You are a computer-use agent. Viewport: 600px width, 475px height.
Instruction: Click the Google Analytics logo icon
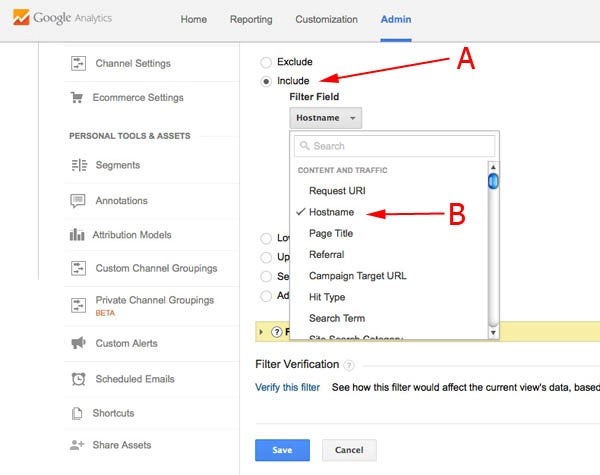pyautogui.click(x=21, y=18)
